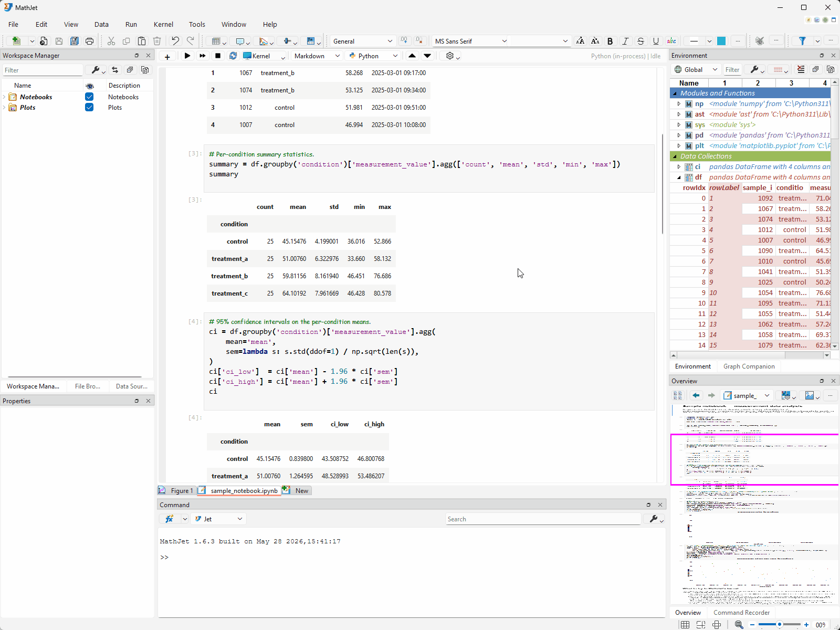Restart the kernel with the refresh icon
The height and width of the screenshot is (630, 840).
(233, 56)
